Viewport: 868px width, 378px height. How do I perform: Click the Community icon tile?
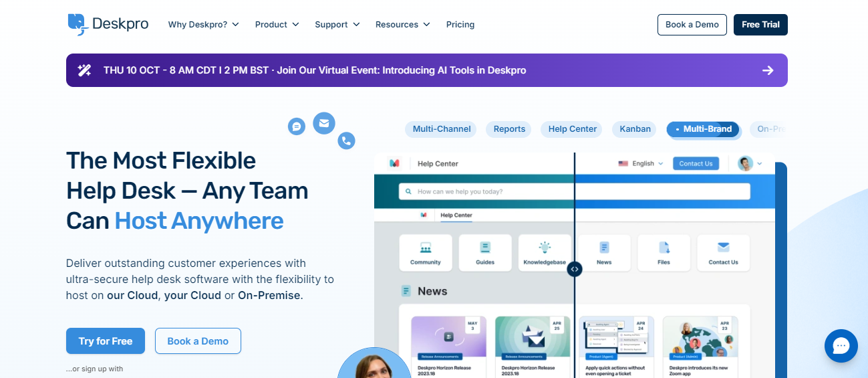click(426, 253)
